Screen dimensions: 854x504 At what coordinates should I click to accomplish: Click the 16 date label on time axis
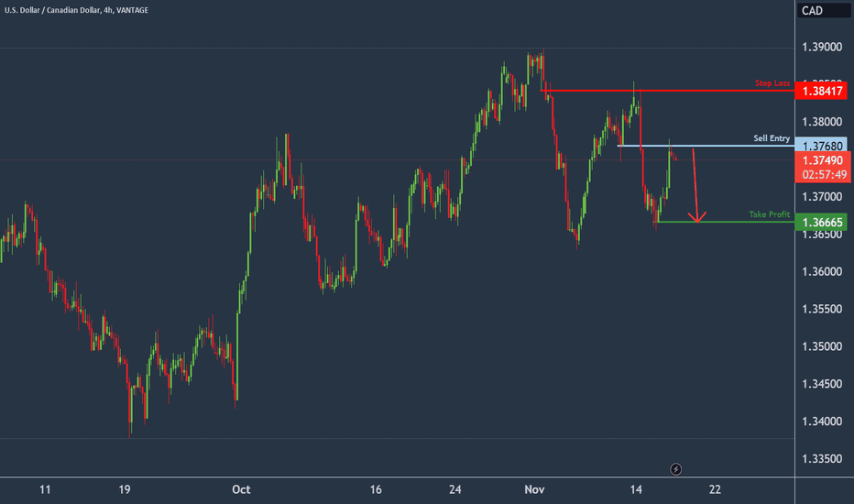(x=376, y=490)
